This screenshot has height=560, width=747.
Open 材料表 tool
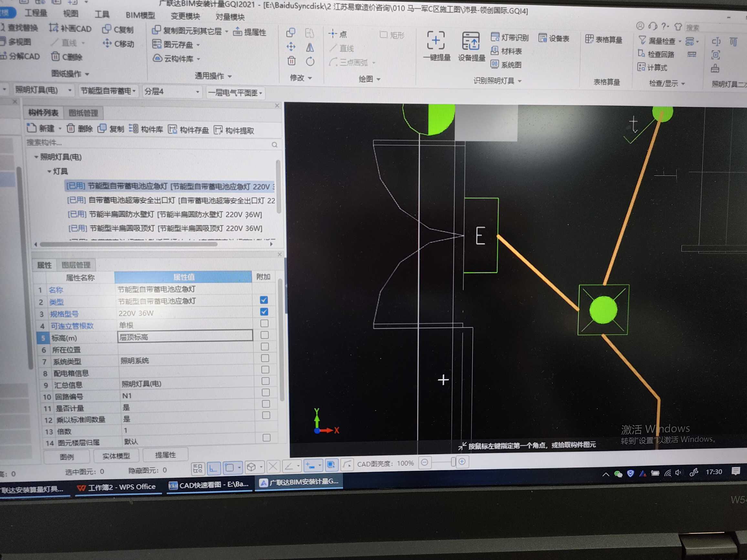(x=506, y=51)
